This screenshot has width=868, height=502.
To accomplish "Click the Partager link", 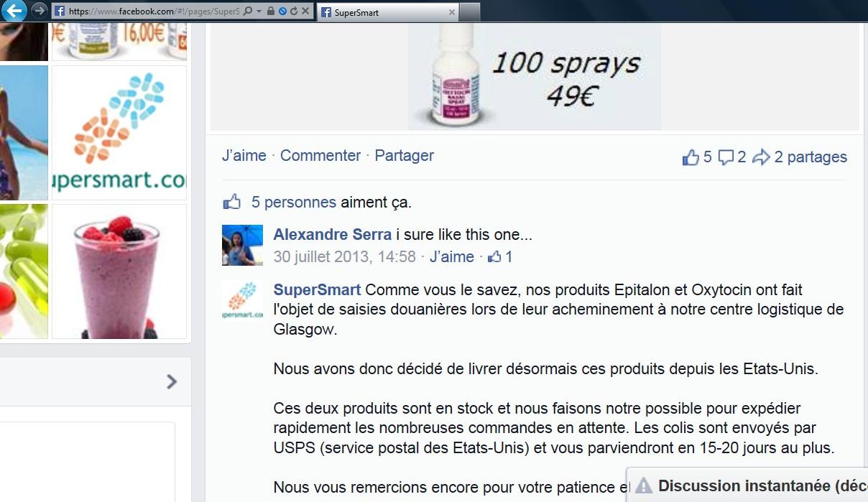I will tap(405, 156).
